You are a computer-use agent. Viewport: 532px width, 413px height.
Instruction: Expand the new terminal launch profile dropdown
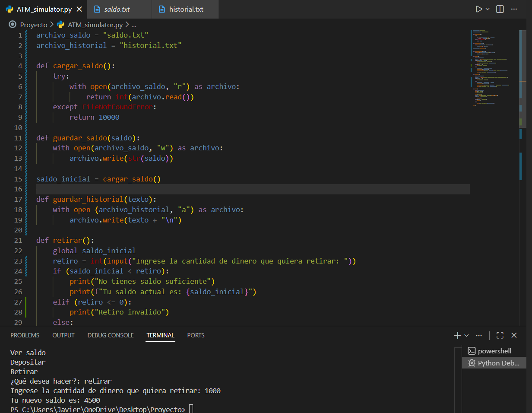tap(467, 335)
